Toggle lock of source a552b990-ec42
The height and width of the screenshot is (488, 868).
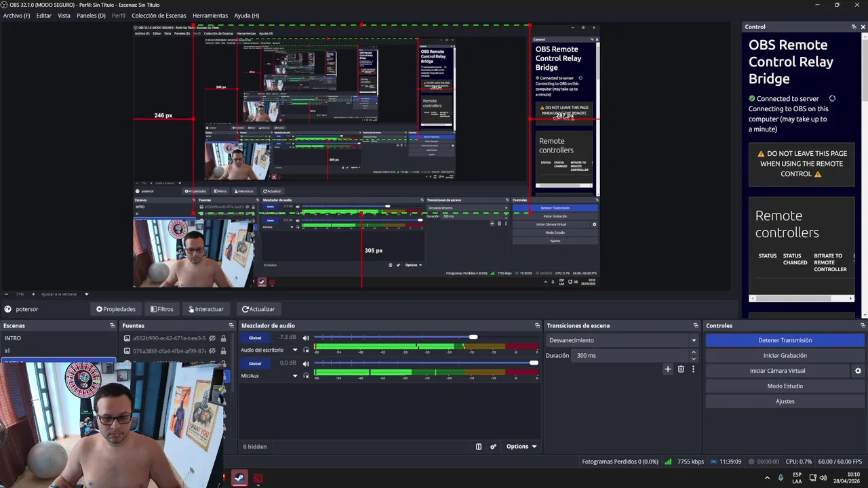[223, 338]
